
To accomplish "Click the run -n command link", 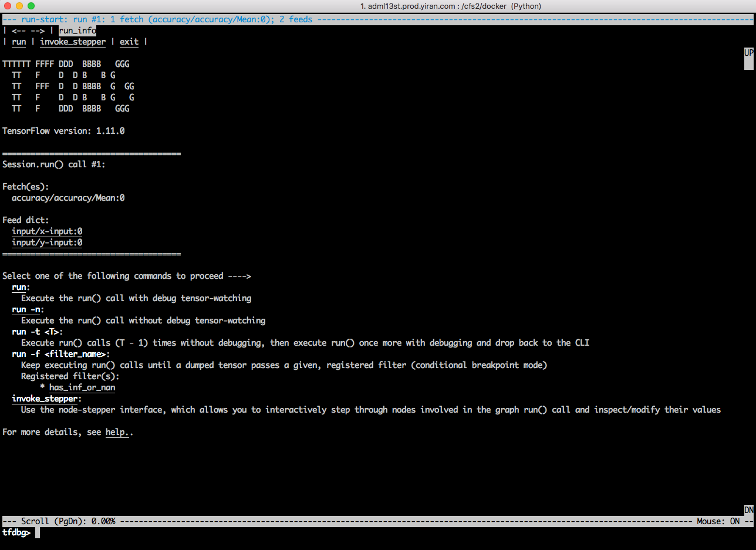I will (26, 309).
